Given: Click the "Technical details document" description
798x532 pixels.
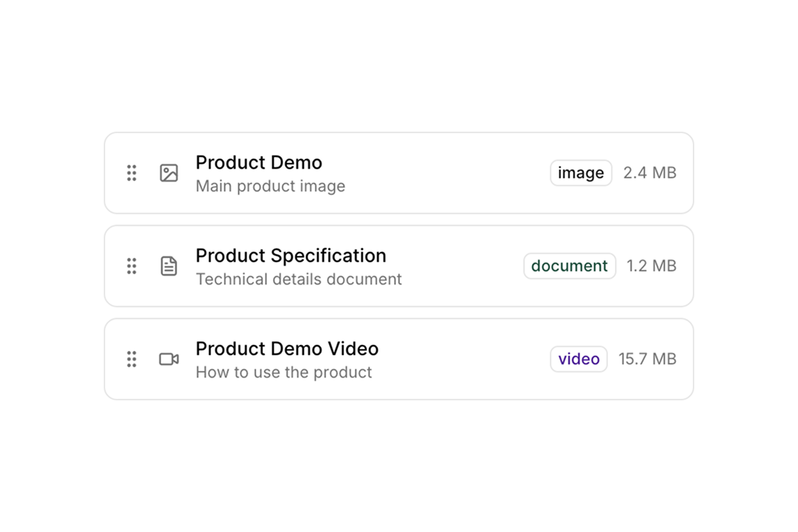Looking at the screenshot, I should pyautogui.click(x=299, y=279).
